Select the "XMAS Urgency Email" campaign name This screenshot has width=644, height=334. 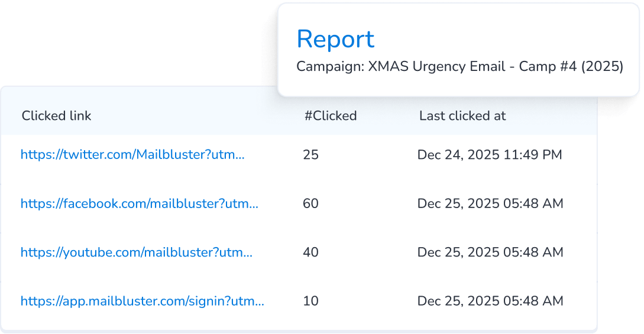[x=438, y=66]
